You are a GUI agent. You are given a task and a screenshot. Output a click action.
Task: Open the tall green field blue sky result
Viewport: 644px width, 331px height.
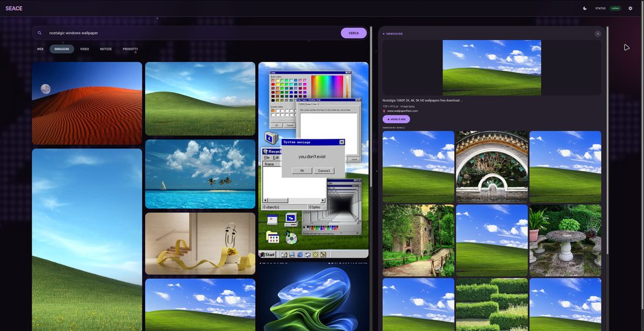(x=87, y=240)
